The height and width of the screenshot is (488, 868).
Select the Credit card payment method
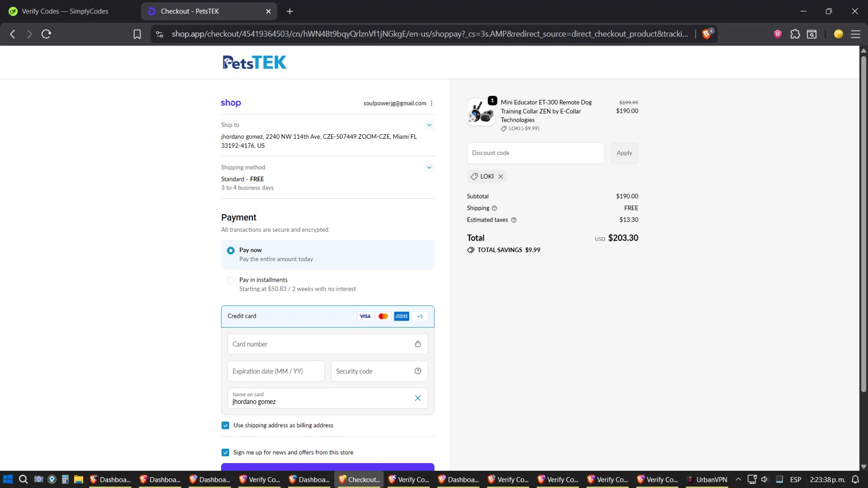pos(328,316)
